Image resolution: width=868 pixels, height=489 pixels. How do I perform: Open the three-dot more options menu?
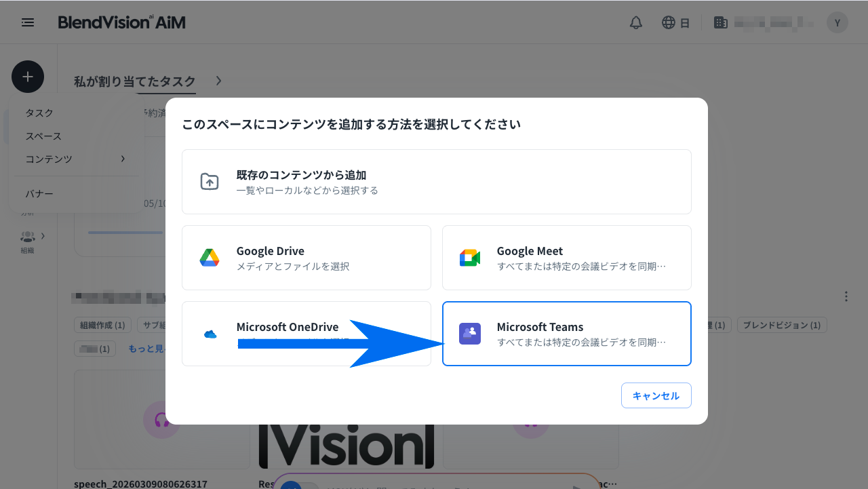[x=846, y=296]
